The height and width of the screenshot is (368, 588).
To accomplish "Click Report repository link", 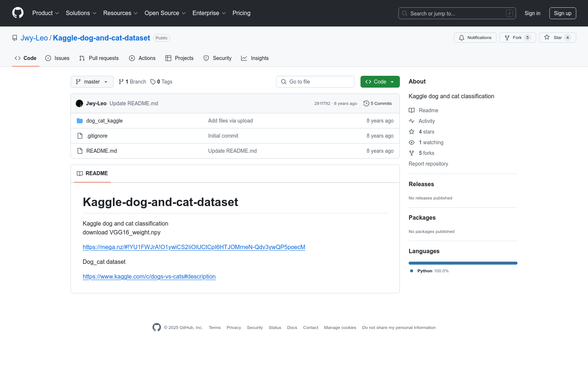I will [429, 164].
